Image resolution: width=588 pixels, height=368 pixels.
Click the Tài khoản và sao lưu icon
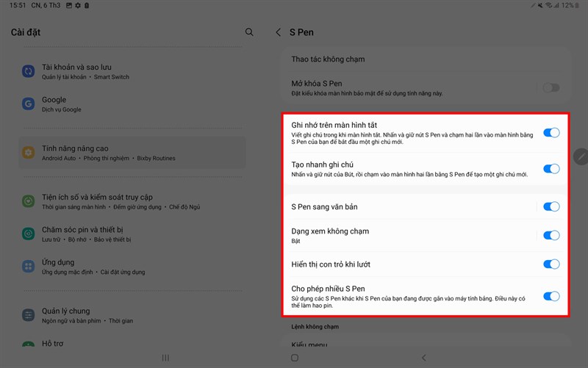28,71
